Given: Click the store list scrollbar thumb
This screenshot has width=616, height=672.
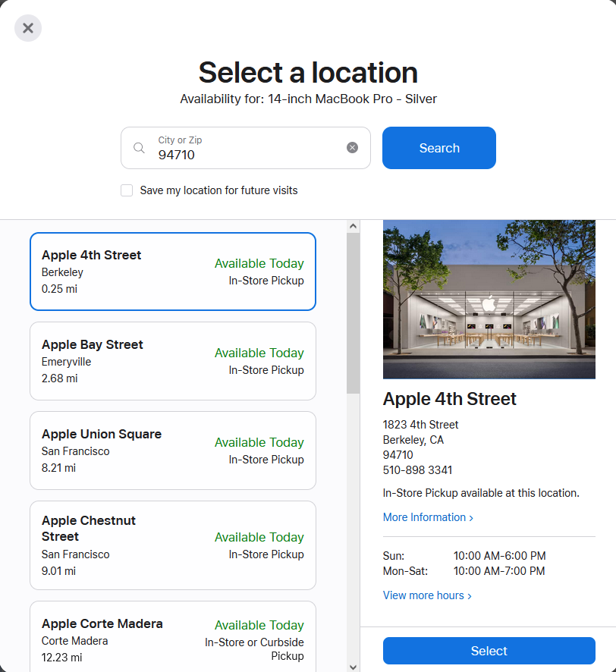Looking at the screenshot, I should [x=354, y=313].
